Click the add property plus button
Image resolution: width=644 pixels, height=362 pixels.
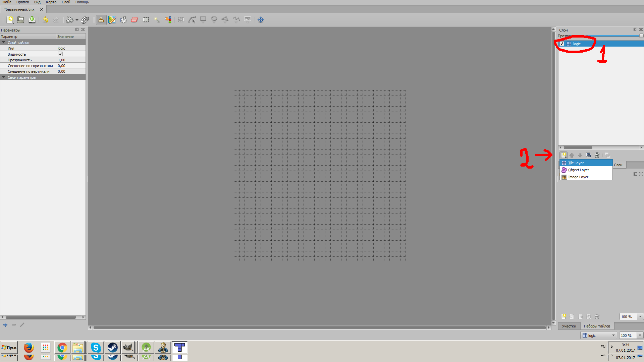5,325
